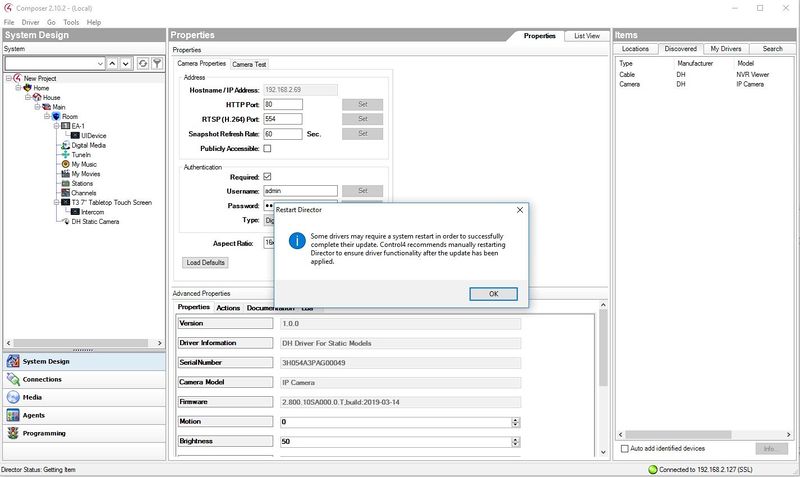Select the Main floor icon in tree
800x477 pixels.
pyautogui.click(x=46, y=107)
